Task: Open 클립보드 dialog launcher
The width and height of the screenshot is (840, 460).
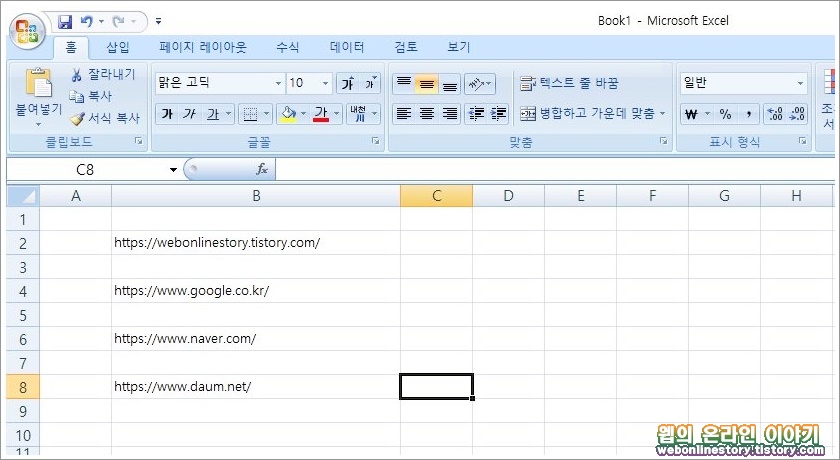Action: click(139, 141)
